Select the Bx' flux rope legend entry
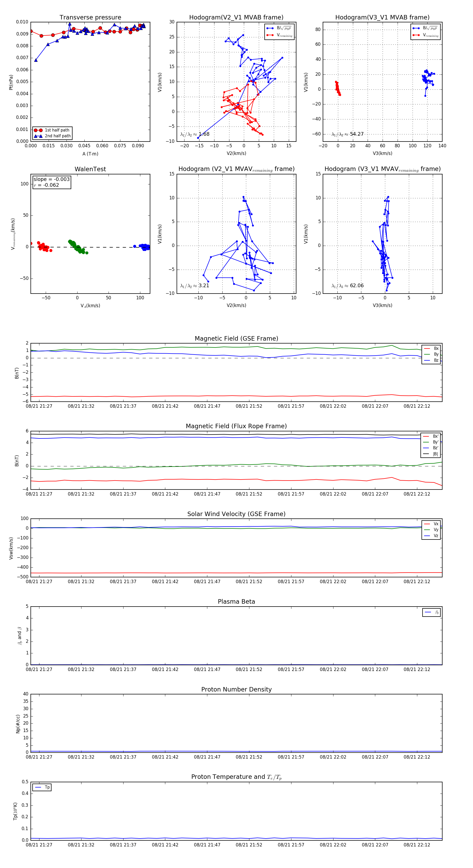The width and height of the screenshot is (473, 868). click(431, 436)
